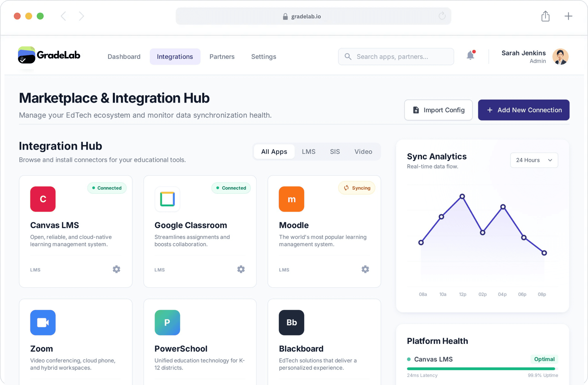The image size is (588, 385).
Task: Go back in browser history
Action: (63, 16)
